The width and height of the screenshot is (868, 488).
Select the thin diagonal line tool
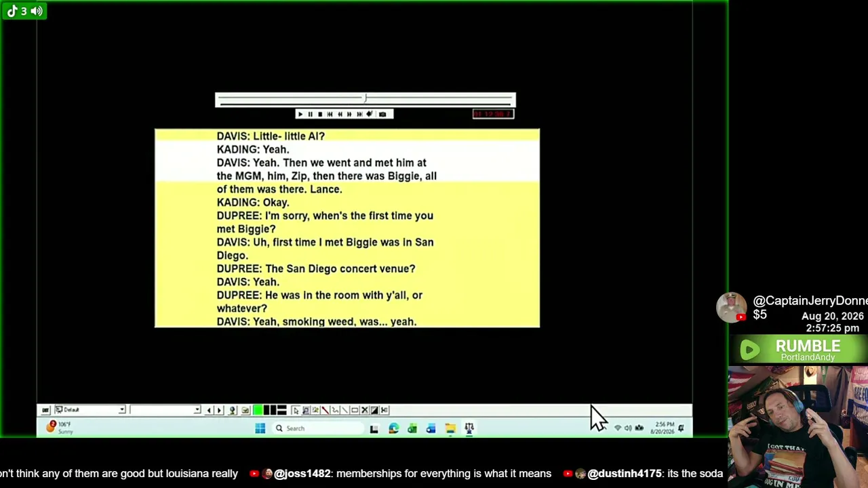coord(344,409)
